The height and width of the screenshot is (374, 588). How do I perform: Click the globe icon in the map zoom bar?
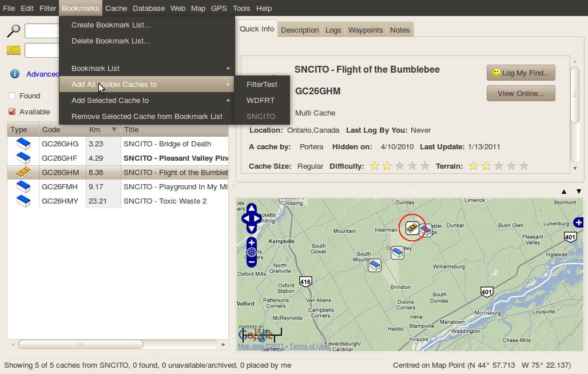point(252,252)
